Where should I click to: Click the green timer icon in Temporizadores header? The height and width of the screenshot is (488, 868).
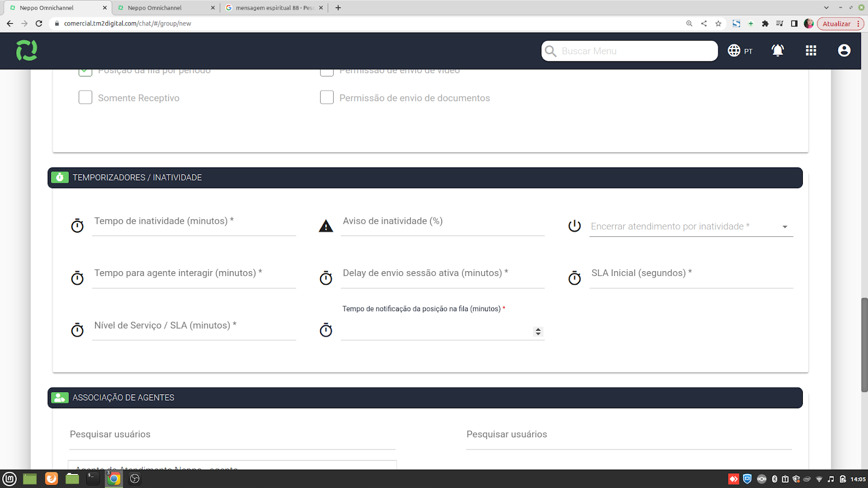pyautogui.click(x=60, y=177)
